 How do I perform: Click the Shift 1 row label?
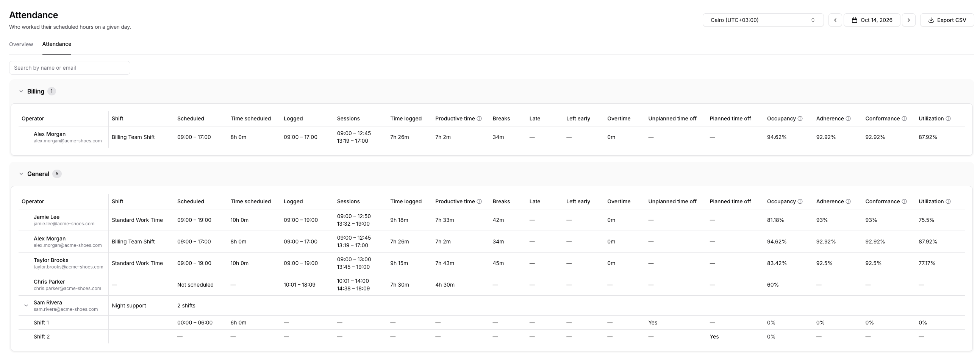point(41,323)
